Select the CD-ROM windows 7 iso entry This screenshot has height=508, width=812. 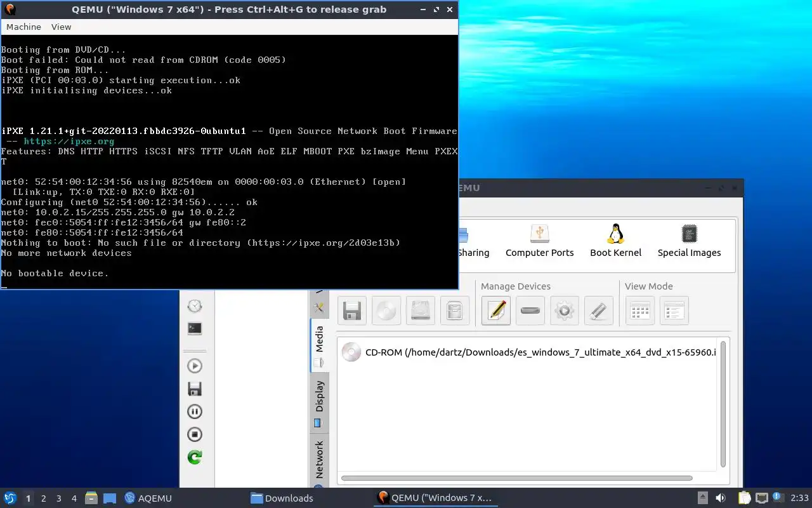point(529,352)
